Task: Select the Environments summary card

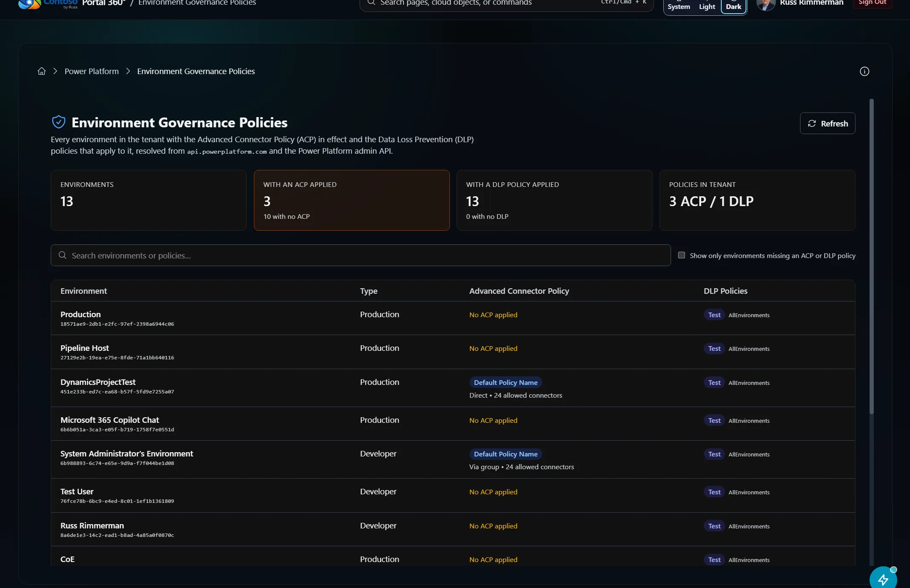Action: 148,200
